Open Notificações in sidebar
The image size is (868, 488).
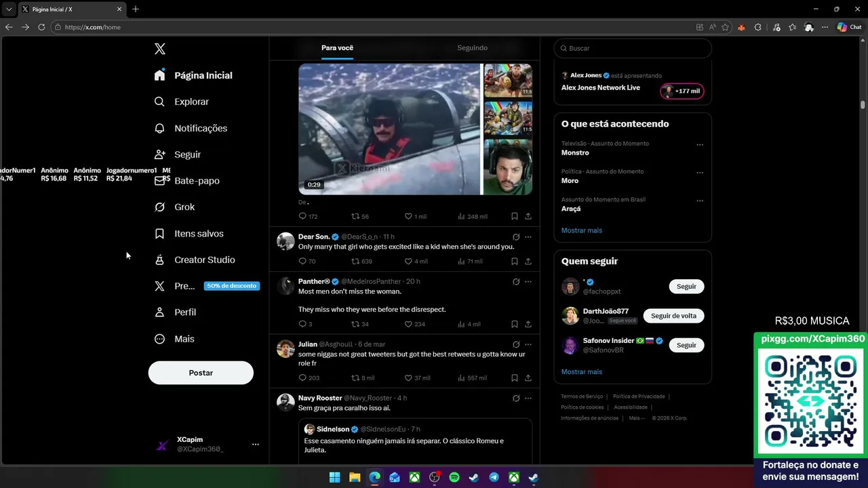click(191, 128)
